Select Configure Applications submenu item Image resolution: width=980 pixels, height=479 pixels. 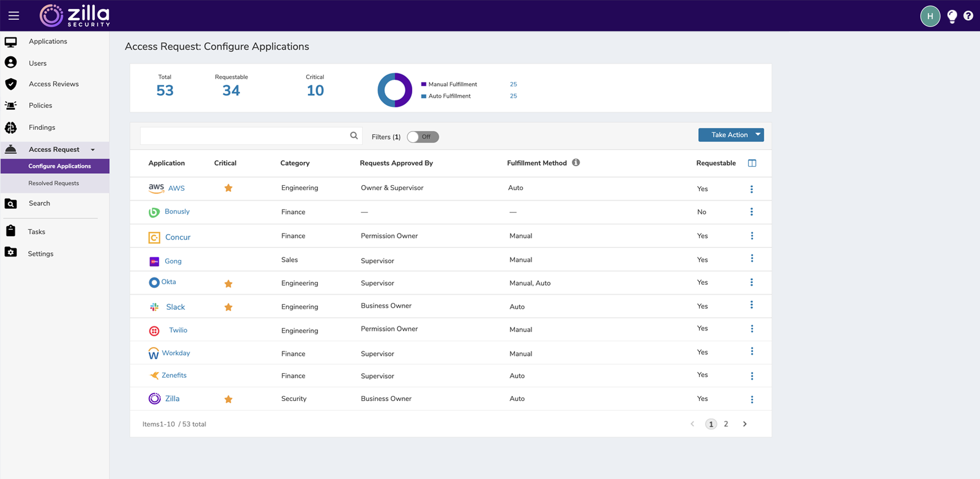(x=55, y=166)
